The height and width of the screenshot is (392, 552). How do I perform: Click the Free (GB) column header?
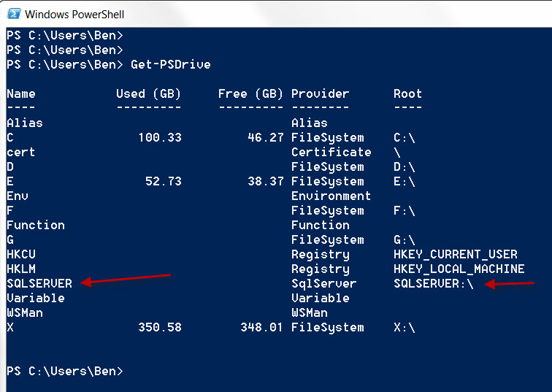click(x=250, y=93)
